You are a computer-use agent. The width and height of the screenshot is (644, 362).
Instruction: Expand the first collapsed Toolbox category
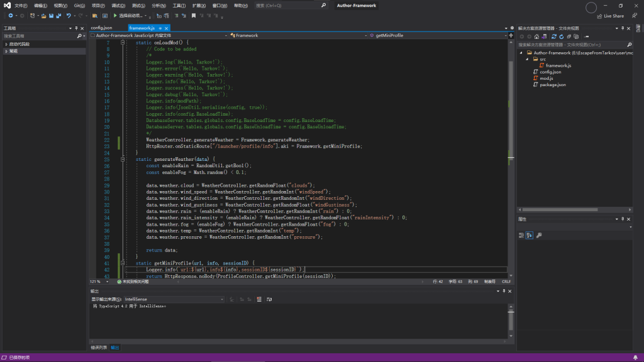pyautogui.click(x=6, y=44)
